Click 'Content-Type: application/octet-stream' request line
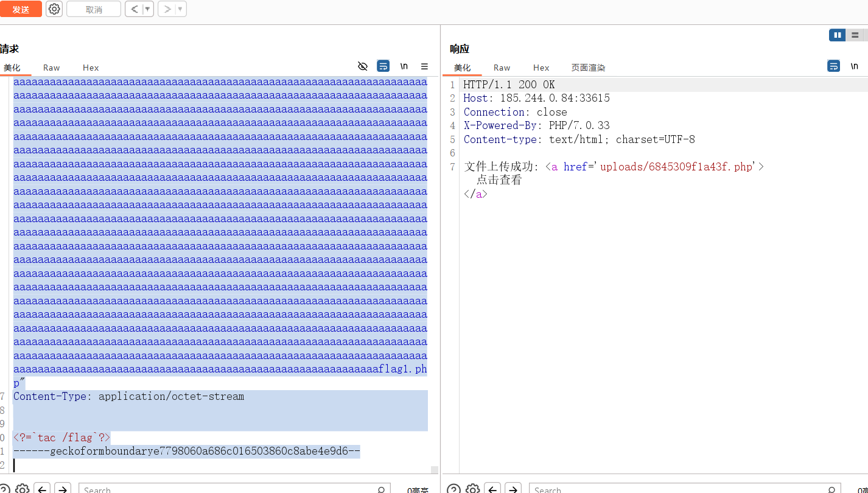868x493 pixels. point(128,396)
